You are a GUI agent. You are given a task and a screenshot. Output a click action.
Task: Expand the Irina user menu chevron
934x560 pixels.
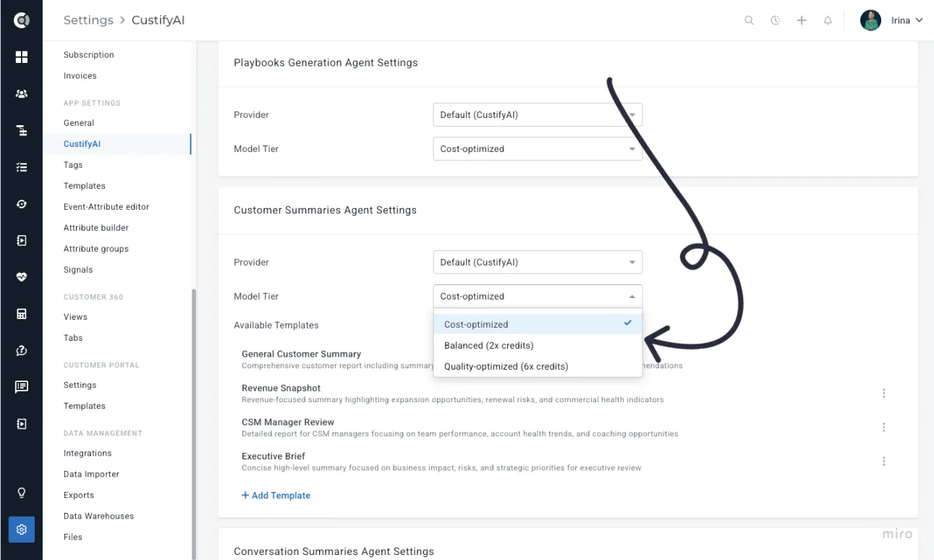(920, 20)
